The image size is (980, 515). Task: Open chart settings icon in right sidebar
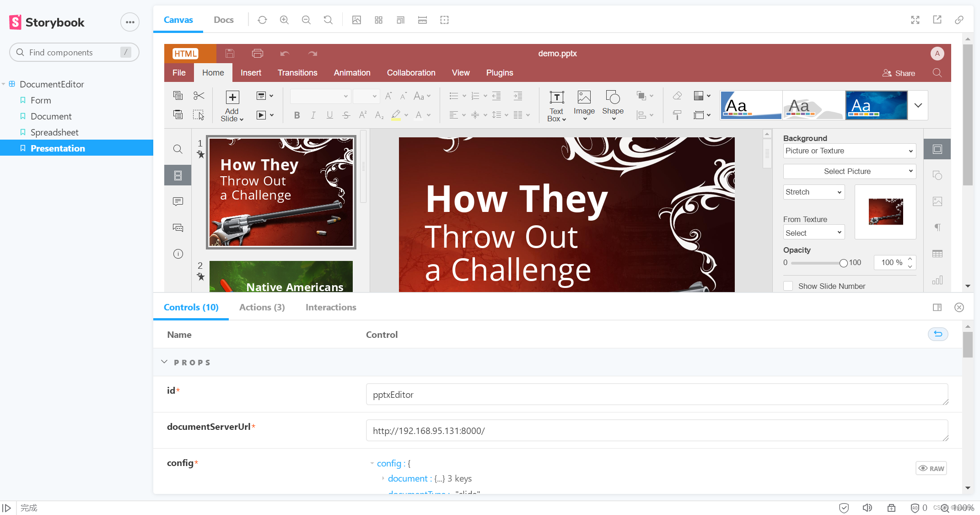[937, 280]
